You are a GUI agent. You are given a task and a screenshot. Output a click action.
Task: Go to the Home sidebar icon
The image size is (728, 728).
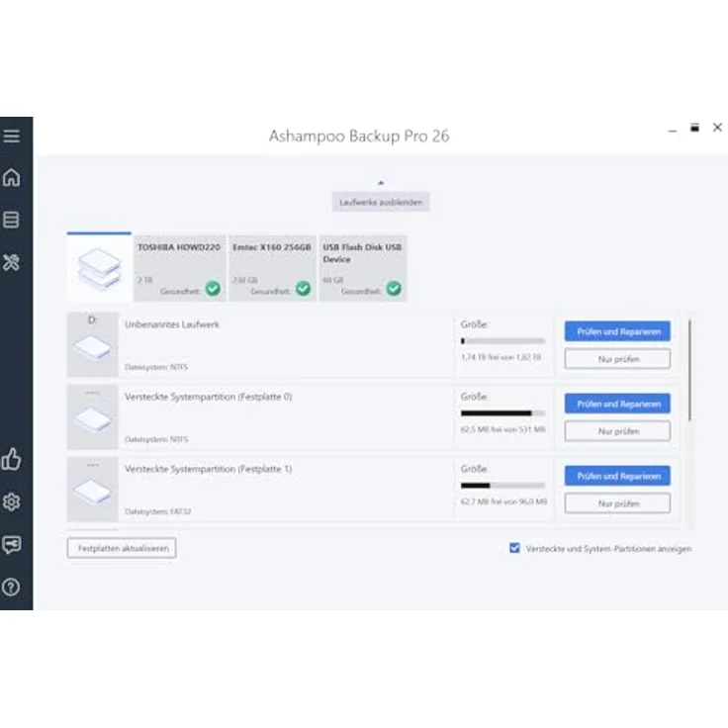[12, 177]
